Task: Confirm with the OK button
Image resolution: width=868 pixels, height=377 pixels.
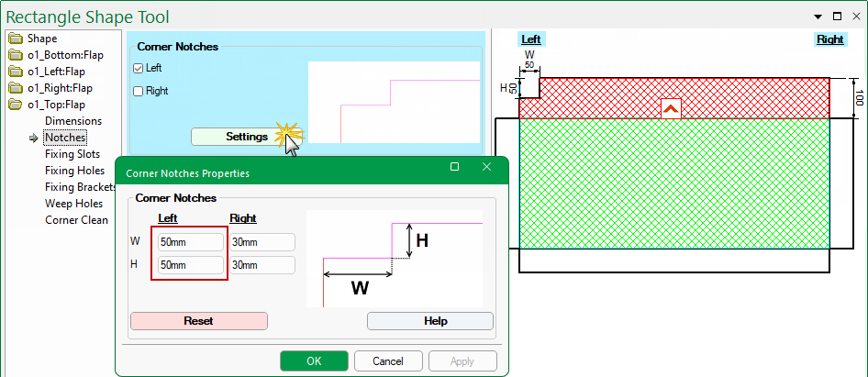Action: pyautogui.click(x=314, y=360)
